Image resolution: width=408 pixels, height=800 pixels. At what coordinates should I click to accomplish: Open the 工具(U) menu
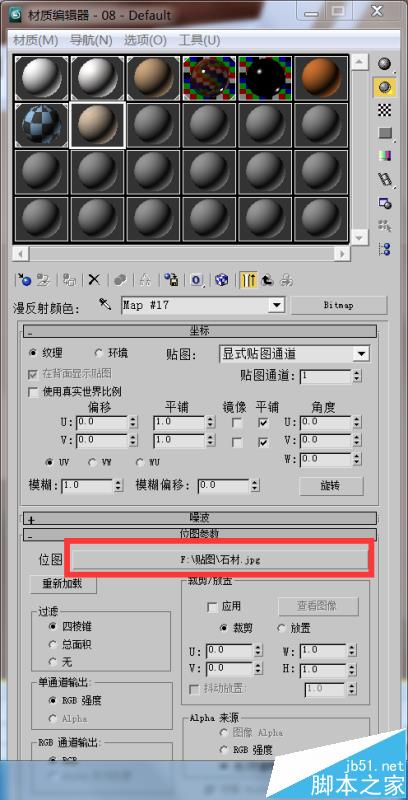[x=199, y=40]
